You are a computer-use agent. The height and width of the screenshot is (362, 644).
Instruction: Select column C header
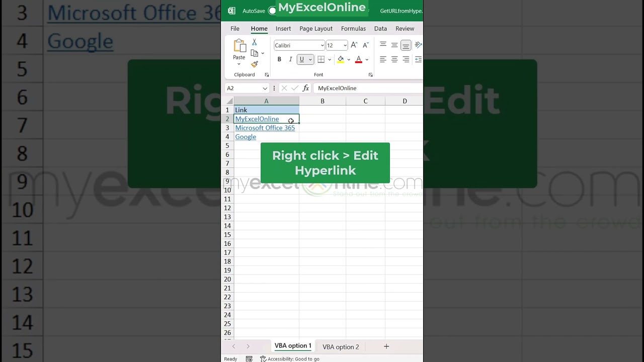tap(365, 101)
